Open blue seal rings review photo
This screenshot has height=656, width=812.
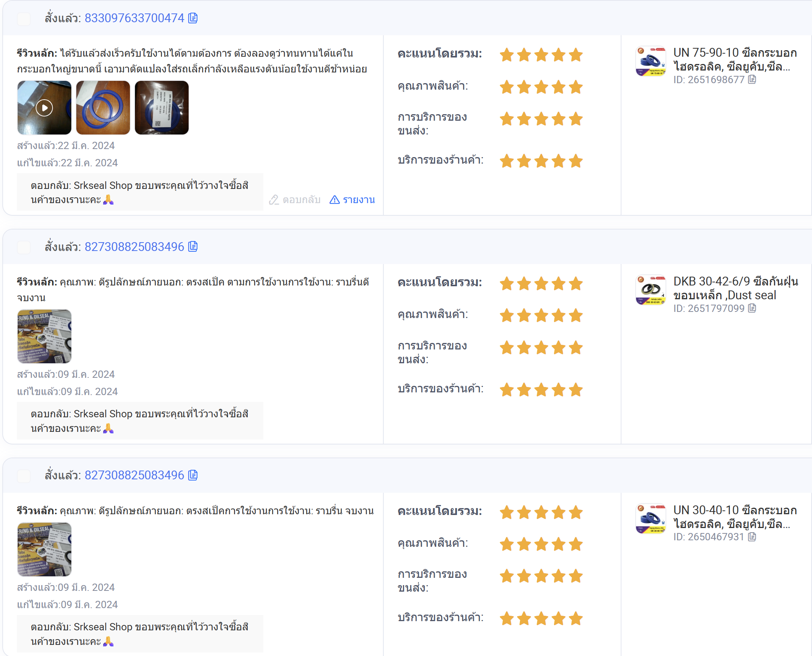point(103,108)
